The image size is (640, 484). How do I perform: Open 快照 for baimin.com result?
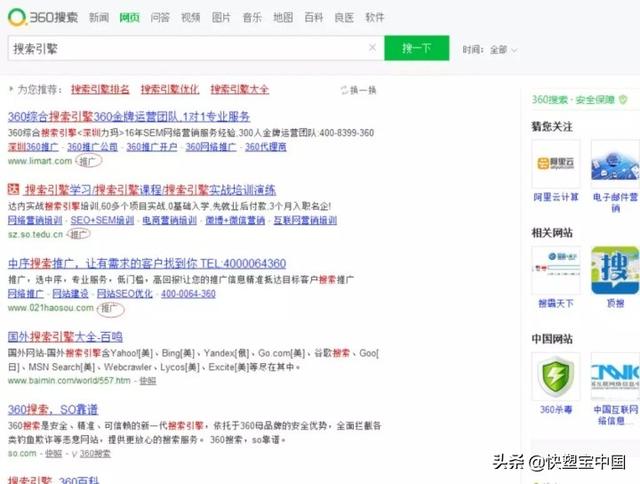(148, 381)
